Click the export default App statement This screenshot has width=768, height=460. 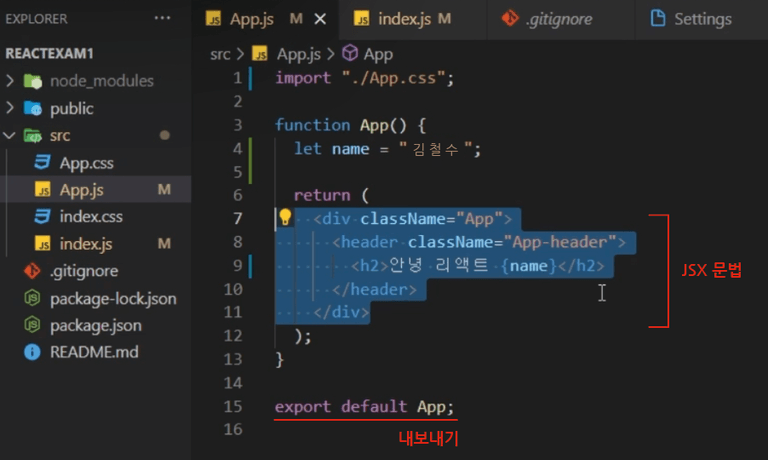click(365, 407)
